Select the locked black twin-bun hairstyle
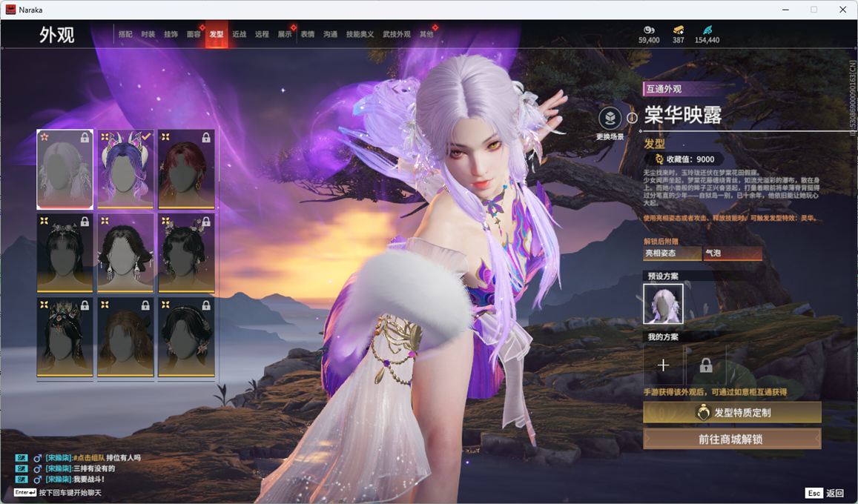This screenshot has width=858, height=504. click(x=186, y=253)
